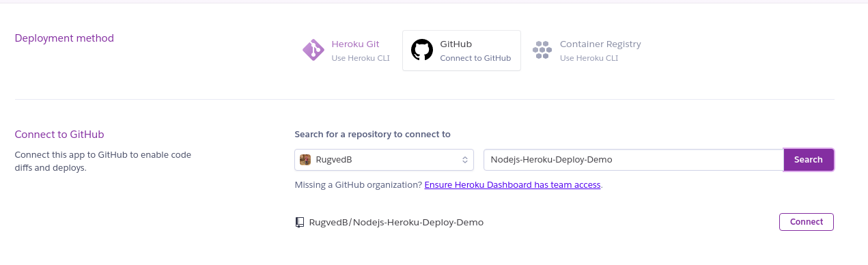The width and height of the screenshot is (868, 265).
Task: Click 'Connect this app to GitHub' description text
Action: pos(103,161)
